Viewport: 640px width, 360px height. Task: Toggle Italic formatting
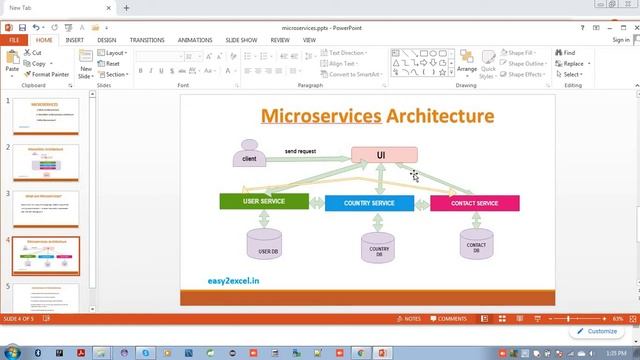coord(151,71)
